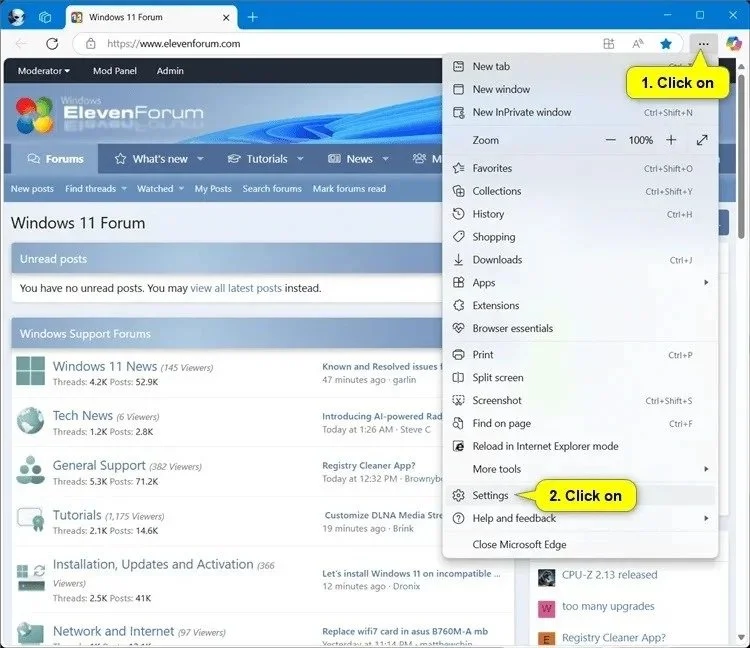Close the Windows 11 Forum tab
This screenshot has height=648, width=750.
tap(226, 18)
